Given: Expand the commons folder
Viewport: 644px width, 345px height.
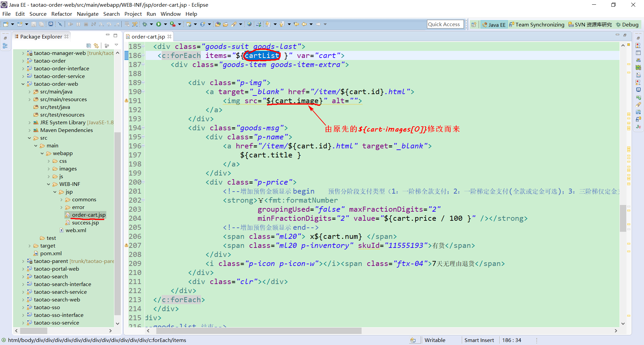Looking at the screenshot, I should pos(61,200).
